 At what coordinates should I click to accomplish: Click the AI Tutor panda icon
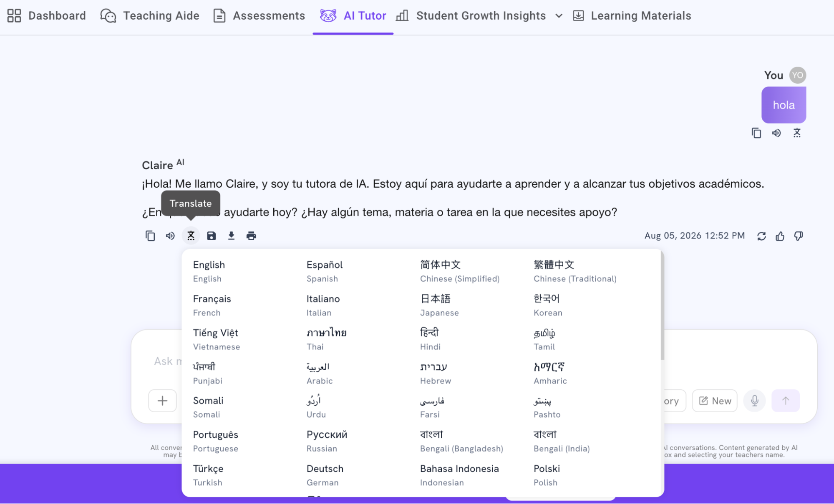pos(328,16)
